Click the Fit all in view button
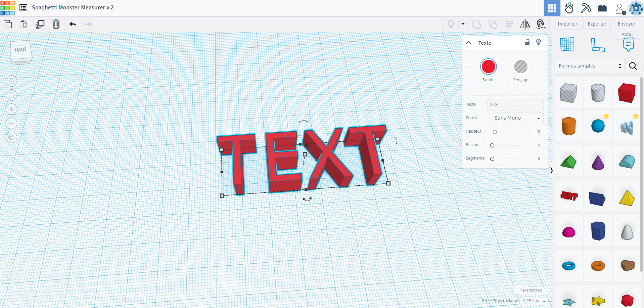This screenshot has width=644, height=308. point(11,95)
